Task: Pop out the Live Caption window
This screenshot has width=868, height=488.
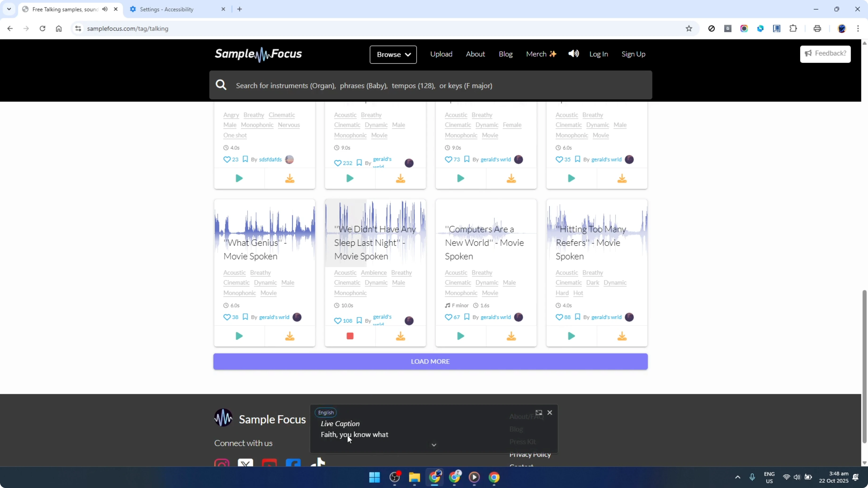Action: pyautogui.click(x=539, y=413)
